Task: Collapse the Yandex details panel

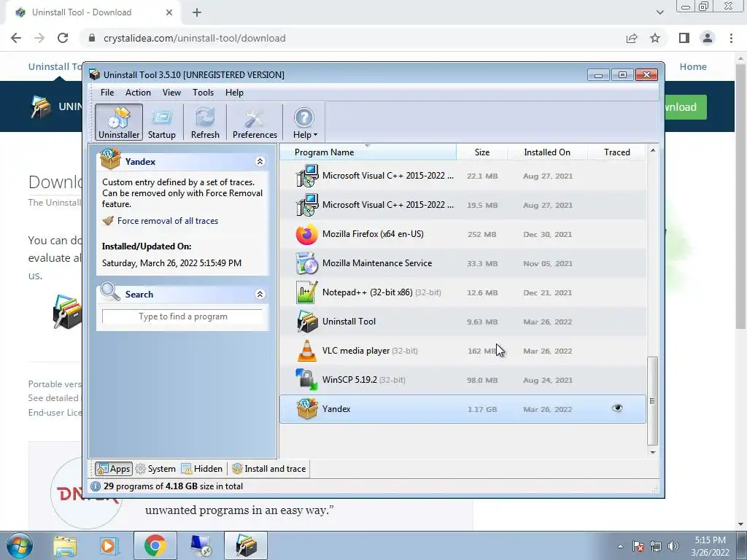Action: (x=260, y=161)
